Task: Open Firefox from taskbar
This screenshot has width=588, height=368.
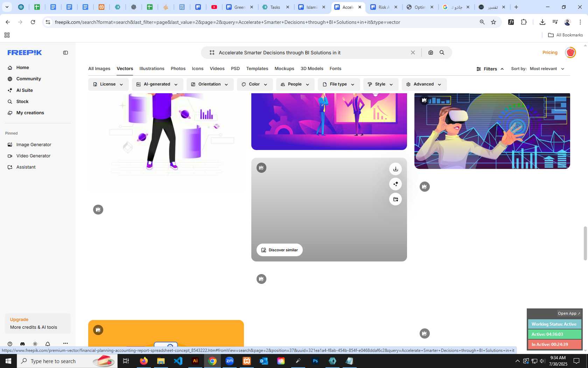Action: pos(144,361)
